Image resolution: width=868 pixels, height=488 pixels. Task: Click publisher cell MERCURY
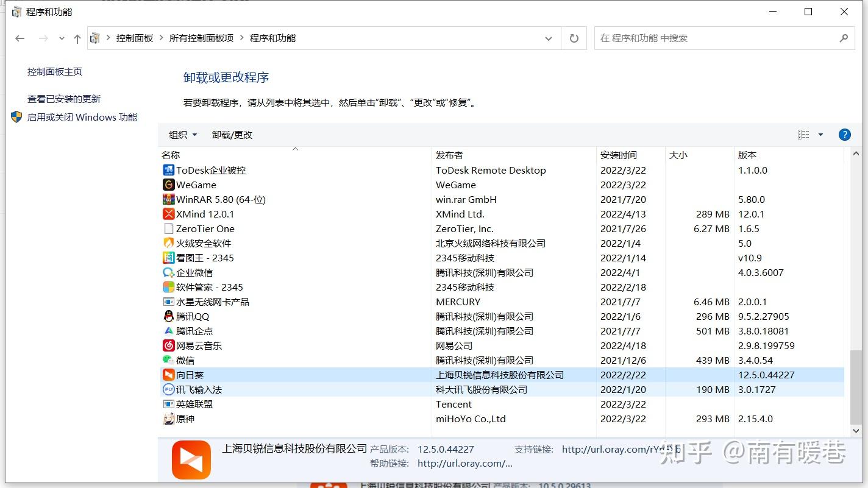(458, 302)
